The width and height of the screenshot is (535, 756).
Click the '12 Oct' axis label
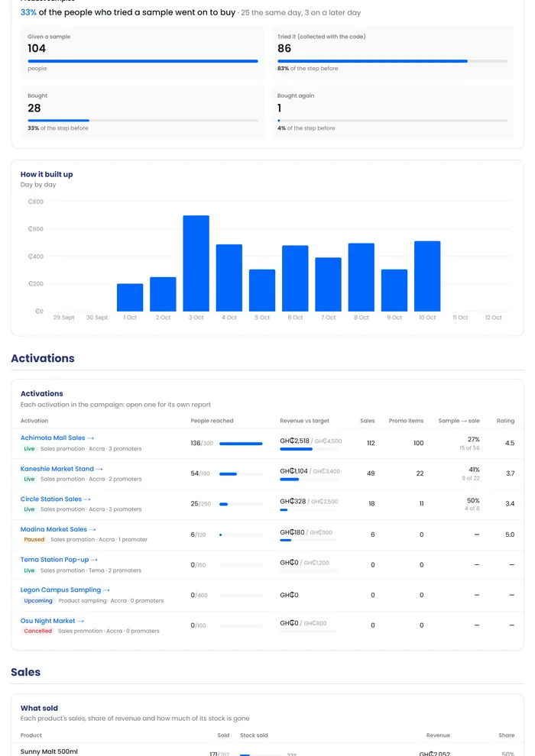tap(494, 318)
